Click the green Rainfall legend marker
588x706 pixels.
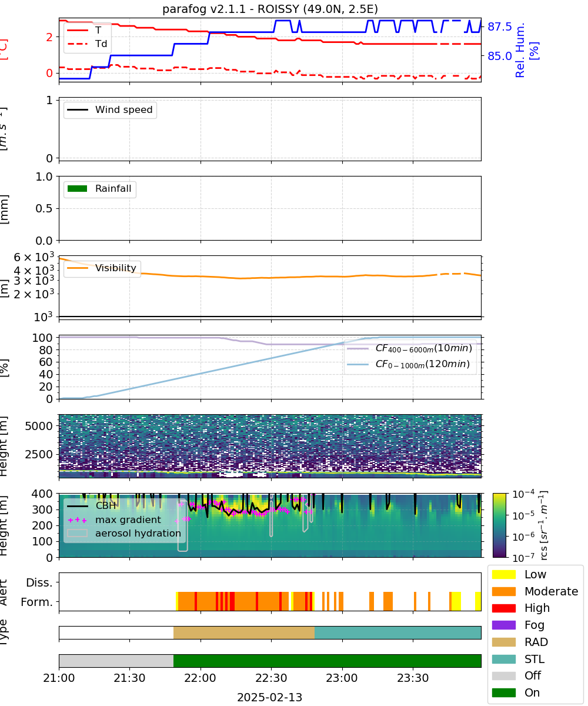tap(78, 189)
